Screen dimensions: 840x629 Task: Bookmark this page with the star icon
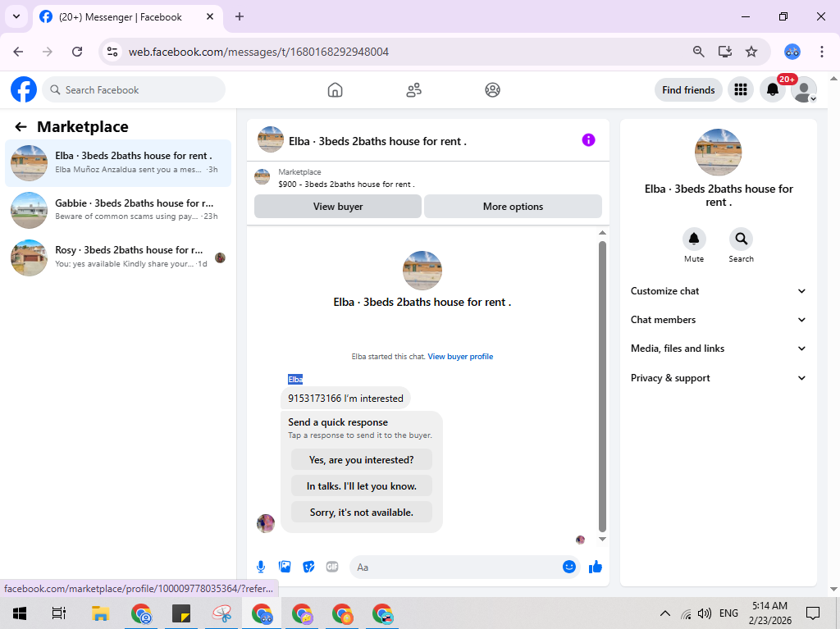click(x=751, y=52)
